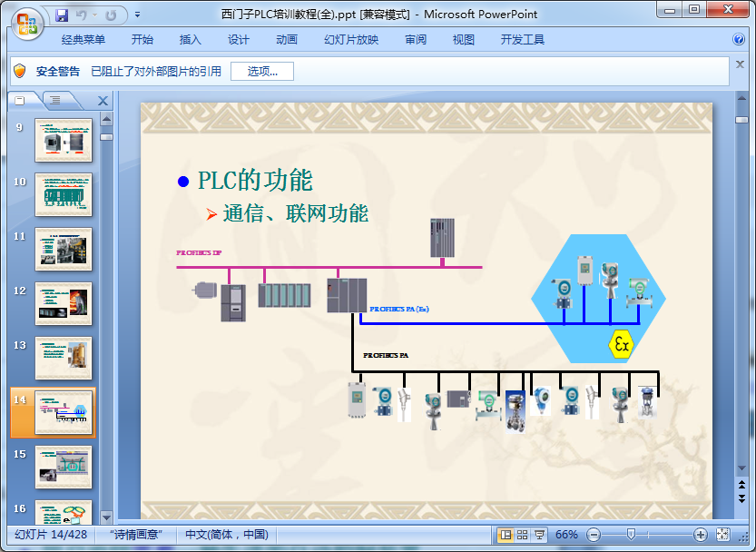Click thumbnail pane scroll down arrow
756x552 pixels.
106,517
